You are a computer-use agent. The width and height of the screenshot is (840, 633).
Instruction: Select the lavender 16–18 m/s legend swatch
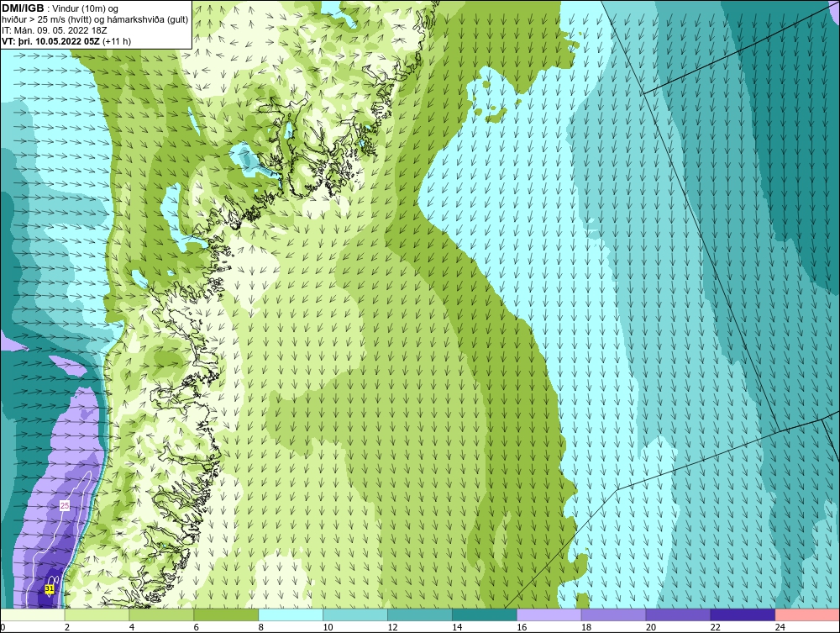(549, 615)
